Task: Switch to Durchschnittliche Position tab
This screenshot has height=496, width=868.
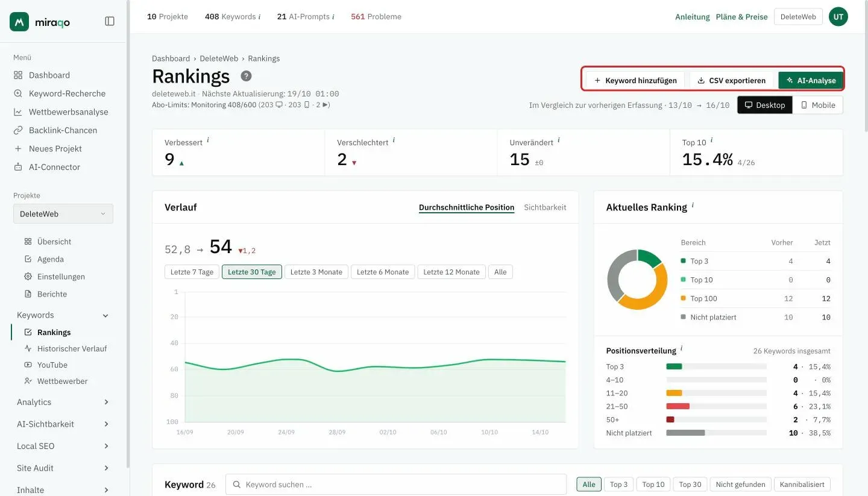Action: [x=467, y=207]
